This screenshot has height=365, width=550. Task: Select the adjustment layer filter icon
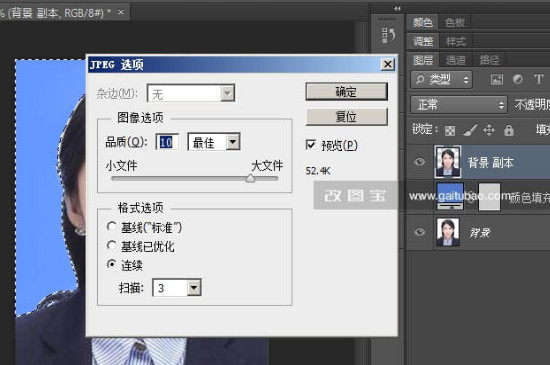click(517, 79)
